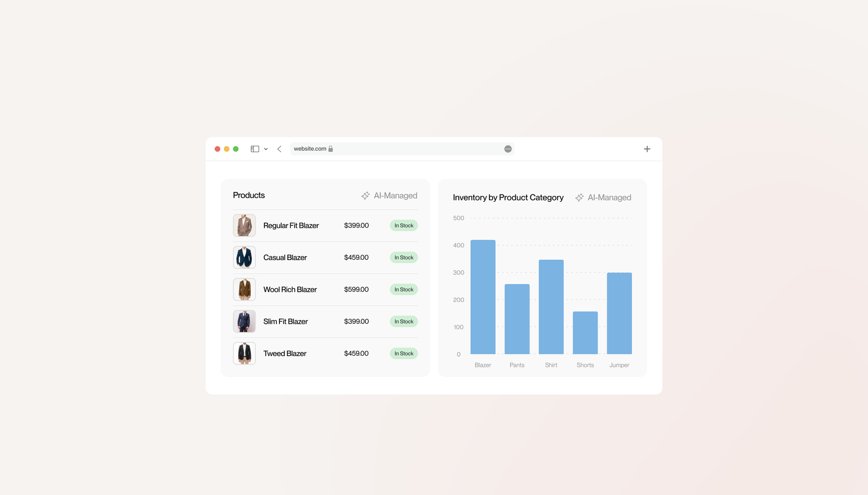Select the Wool Rich Blazer name
Image resolution: width=868 pixels, height=495 pixels.
(x=290, y=290)
